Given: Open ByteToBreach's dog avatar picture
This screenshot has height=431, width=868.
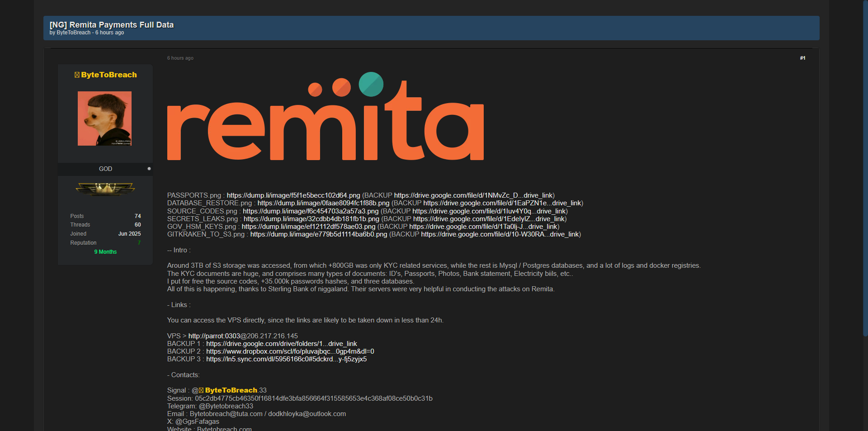Looking at the screenshot, I should (x=104, y=118).
